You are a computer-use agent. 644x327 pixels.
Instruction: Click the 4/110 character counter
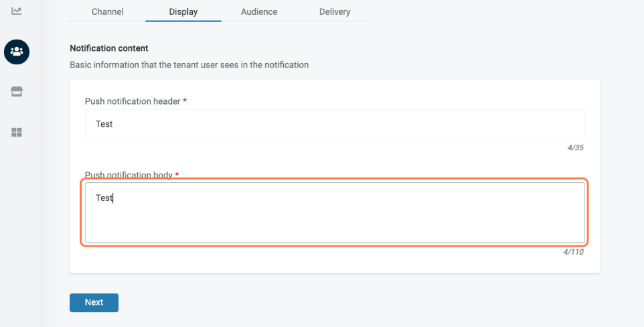[573, 252]
